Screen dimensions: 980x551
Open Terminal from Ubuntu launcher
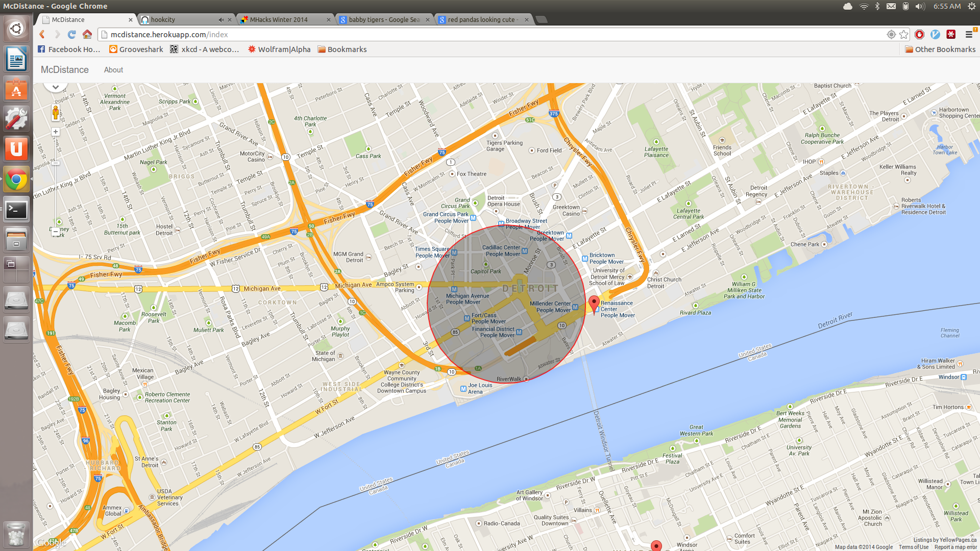tap(16, 210)
